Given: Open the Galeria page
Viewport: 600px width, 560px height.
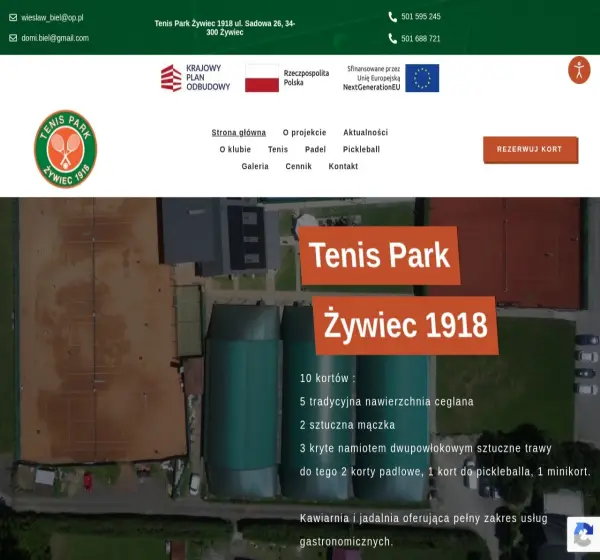Looking at the screenshot, I should pos(255,166).
